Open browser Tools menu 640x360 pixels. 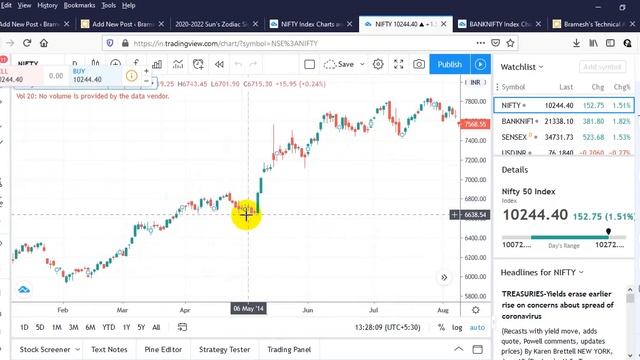coord(109,5)
